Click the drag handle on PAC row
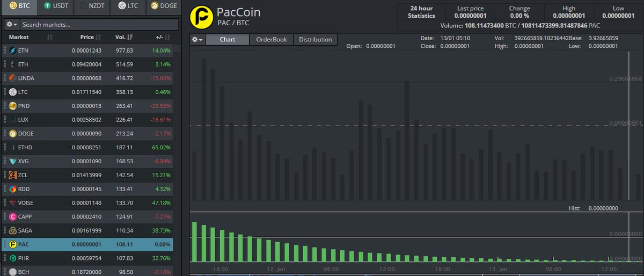Screen dimensions: 644x276 5,244
